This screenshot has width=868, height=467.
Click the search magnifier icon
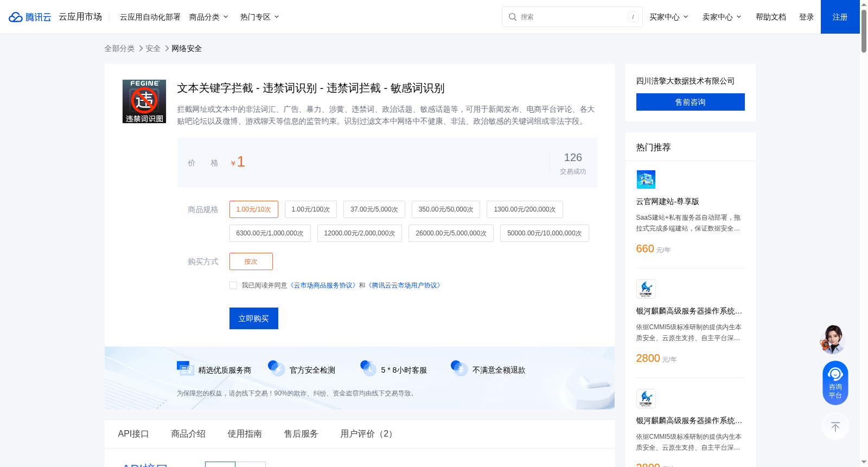pyautogui.click(x=512, y=17)
